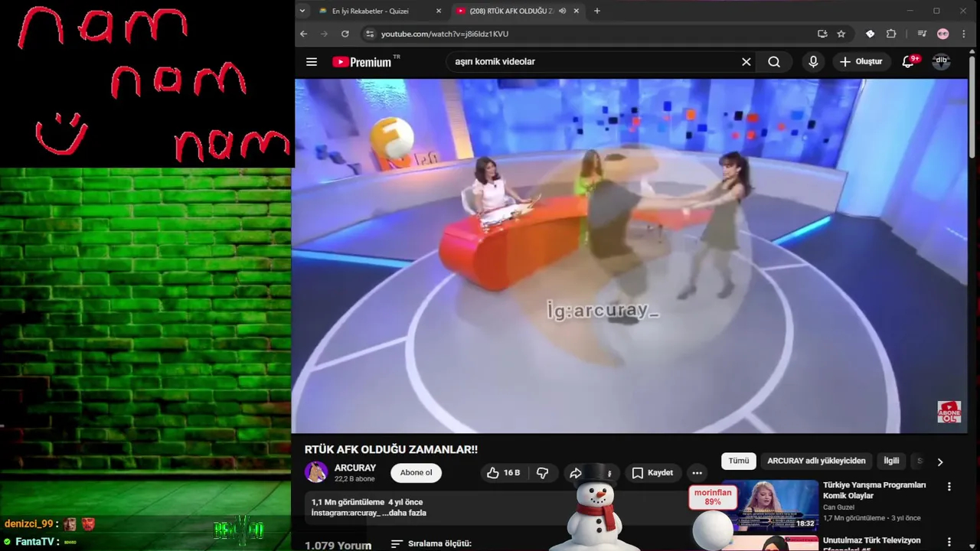Open Chrome profile avatar
This screenshot has width=980, height=551.
coord(943,34)
